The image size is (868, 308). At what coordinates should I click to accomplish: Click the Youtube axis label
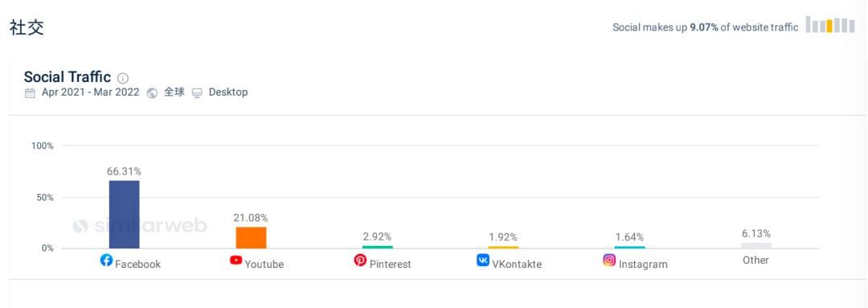(x=264, y=265)
